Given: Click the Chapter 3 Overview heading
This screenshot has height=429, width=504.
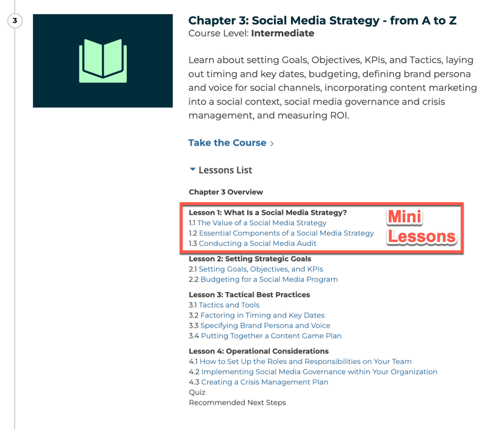Looking at the screenshot, I should click(x=226, y=192).
